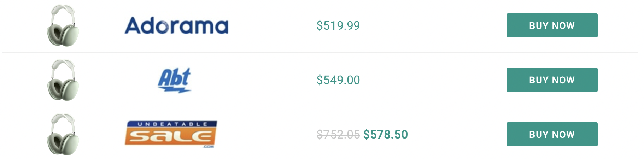Buy now from Unbeatable Sale listing
This screenshot has width=644, height=159.
[x=552, y=134]
